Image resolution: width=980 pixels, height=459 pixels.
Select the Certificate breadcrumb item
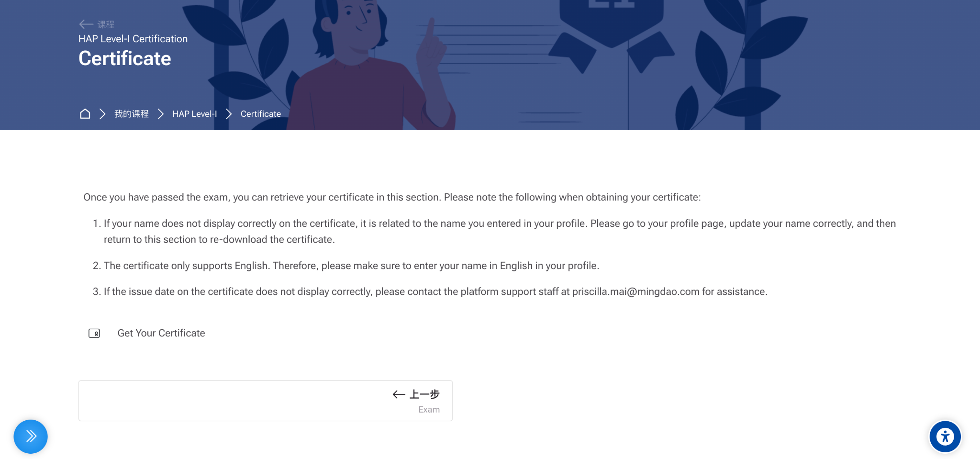[261, 114]
